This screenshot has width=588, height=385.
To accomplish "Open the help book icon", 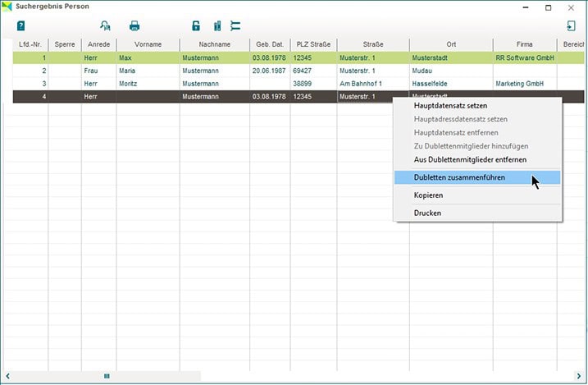I will [21, 26].
